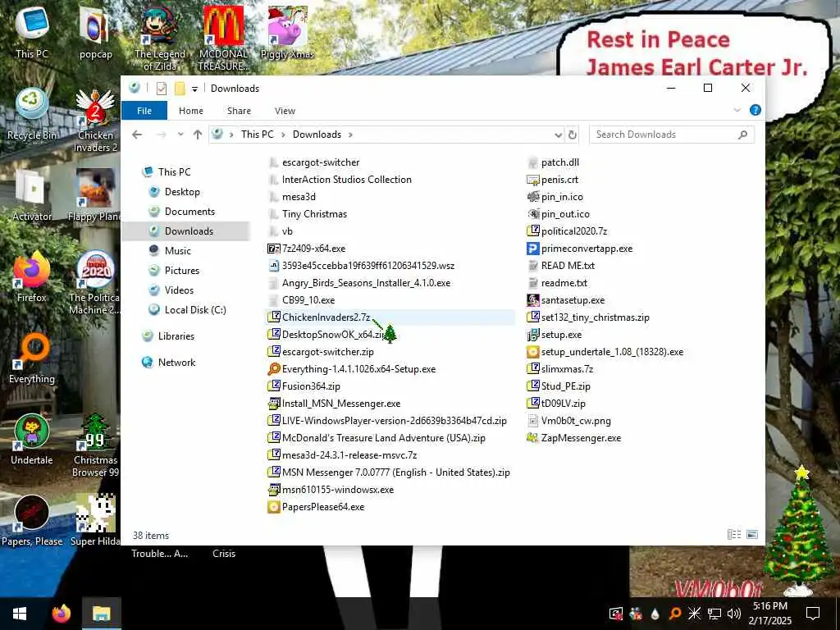Open the Activator desktop icon
The width and height of the screenshot is (840, 630).
(x=32, y=195)
